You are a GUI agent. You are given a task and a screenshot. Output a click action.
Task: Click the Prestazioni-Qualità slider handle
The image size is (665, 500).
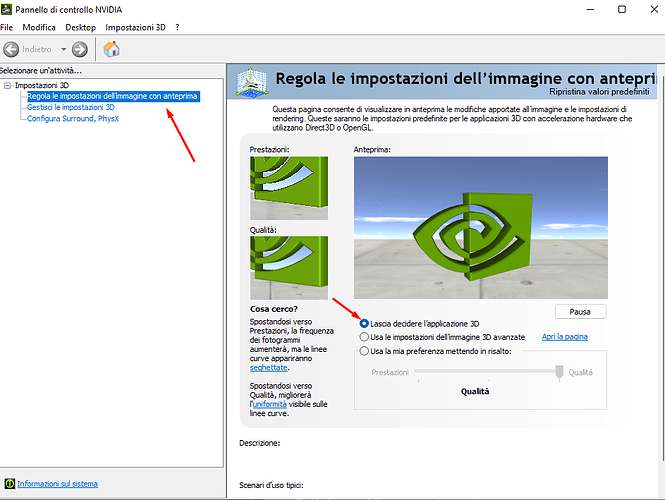point(559,372)
